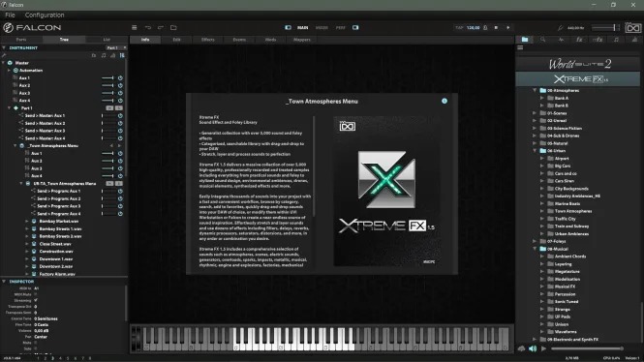Select Bombay Market.wav in the tree
Image resolution: width=644 pixels, height=362 pixels.
[x=59, y=222]
